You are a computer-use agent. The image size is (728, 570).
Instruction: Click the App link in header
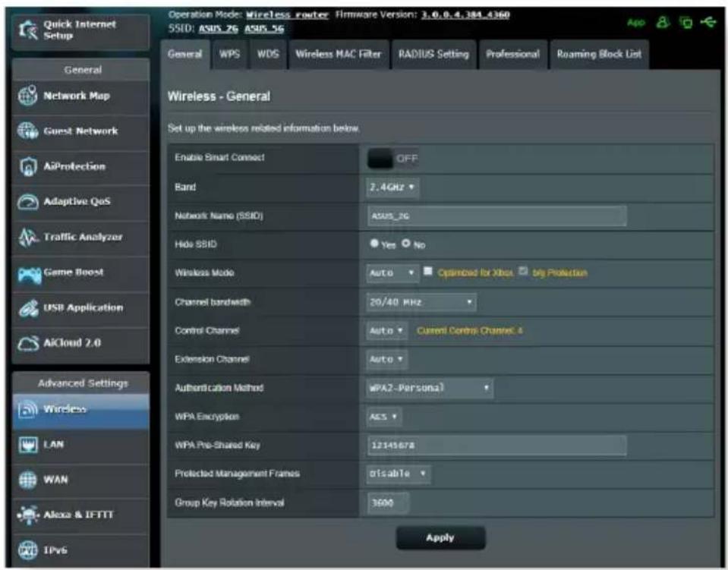point(636,22)
